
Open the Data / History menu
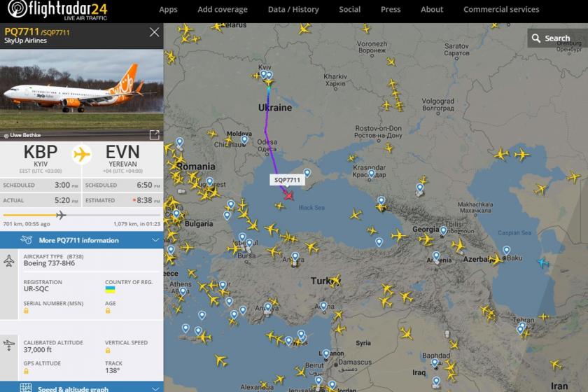click(x=293, y=9)
